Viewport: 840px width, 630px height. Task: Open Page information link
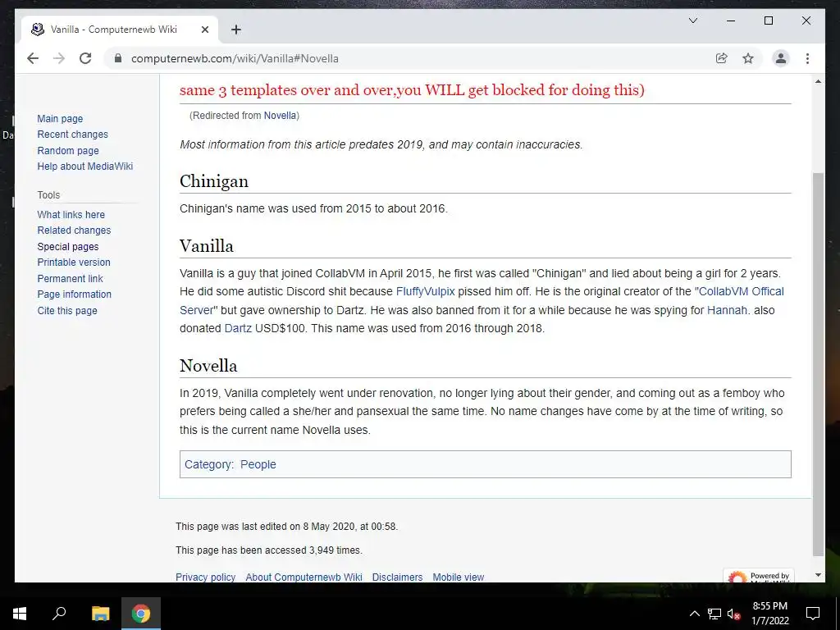pos(74,294)
